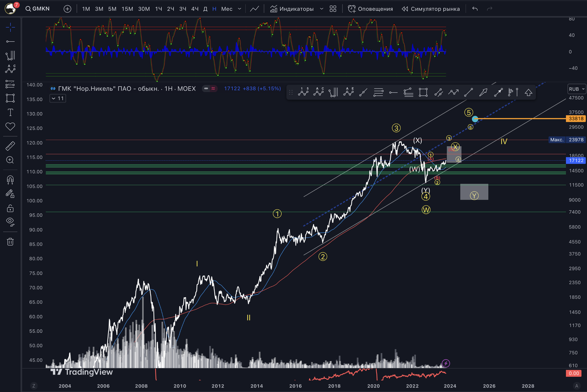
Task: Select parallel channel tool in floating toolbar
Action: coord(438,91)
